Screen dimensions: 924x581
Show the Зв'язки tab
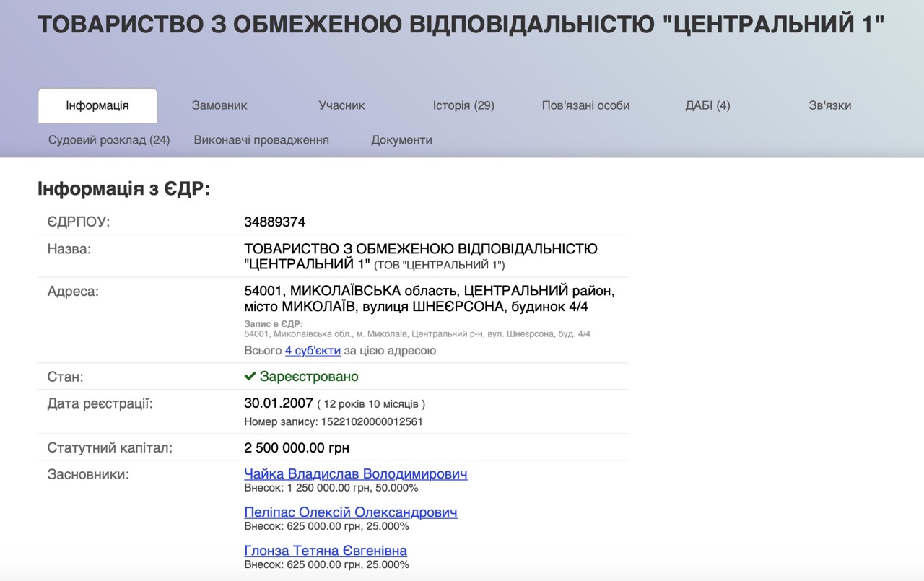(829, 105)
